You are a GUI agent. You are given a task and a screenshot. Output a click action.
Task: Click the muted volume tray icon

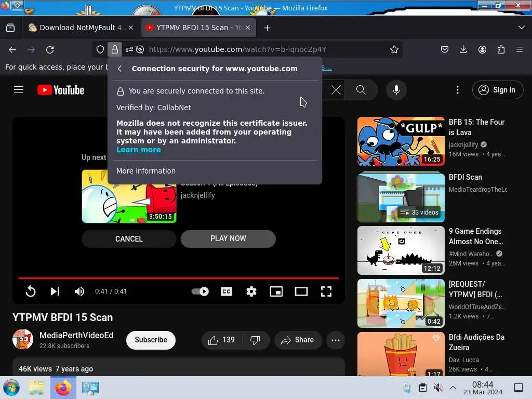coord(438,388)
